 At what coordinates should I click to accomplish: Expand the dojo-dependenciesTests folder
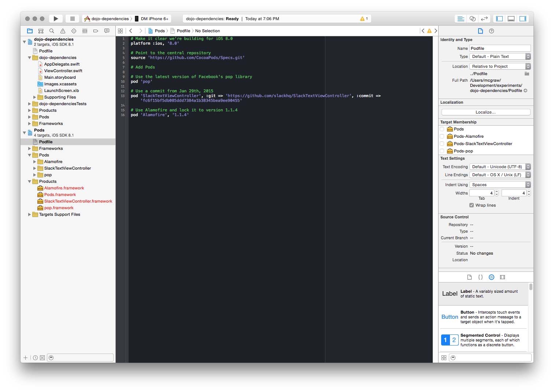30,104
